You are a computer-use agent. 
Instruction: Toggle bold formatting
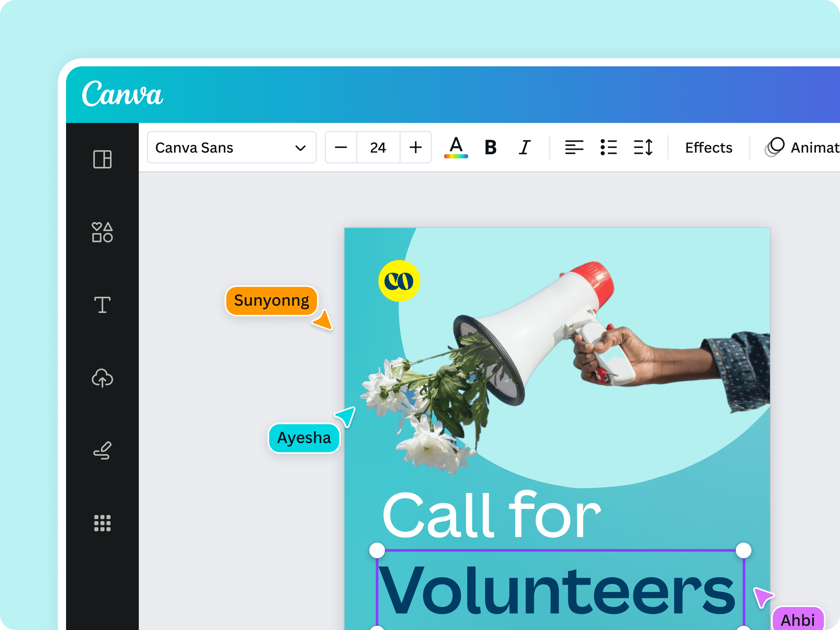click(490, 147)
